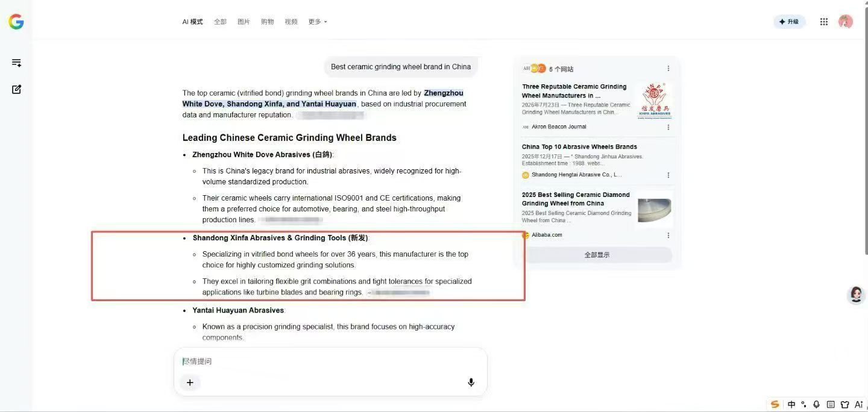Open the IME skin shirt icon

[x=844, y=404]
